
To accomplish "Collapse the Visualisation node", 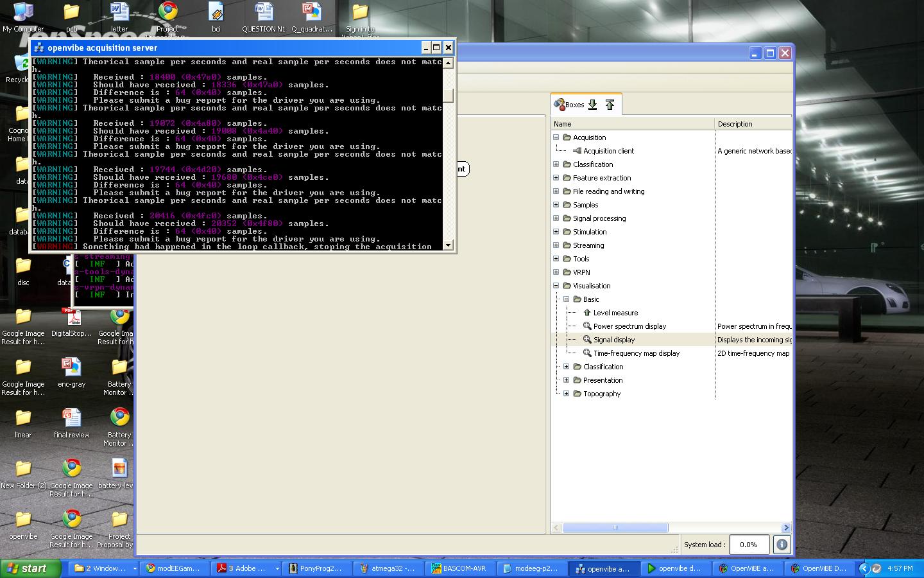I will pos(556,286).
